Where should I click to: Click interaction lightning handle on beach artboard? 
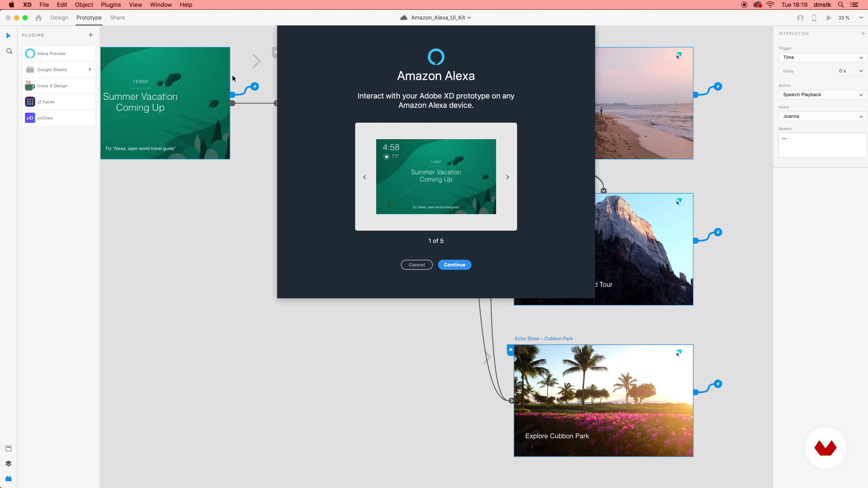(x=718, y=87)
